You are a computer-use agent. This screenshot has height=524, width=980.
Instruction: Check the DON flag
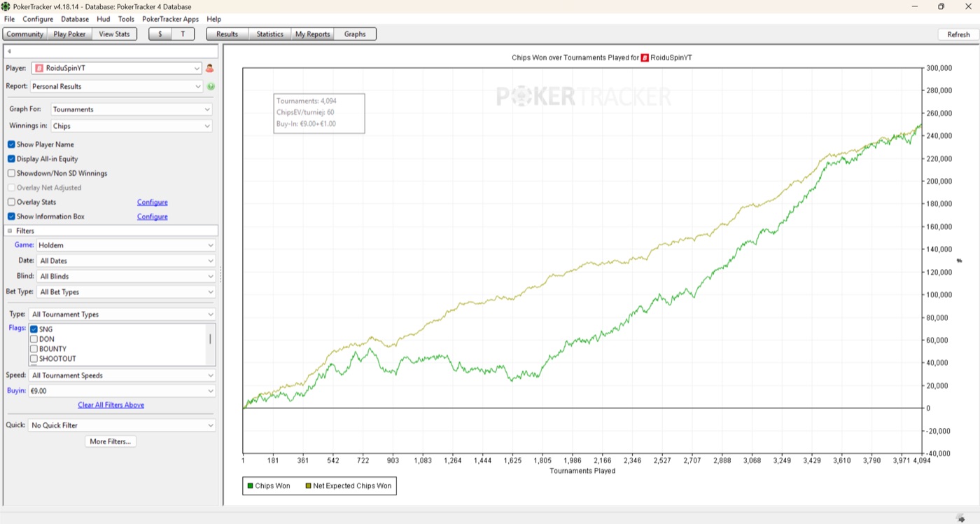coord(34,339)
